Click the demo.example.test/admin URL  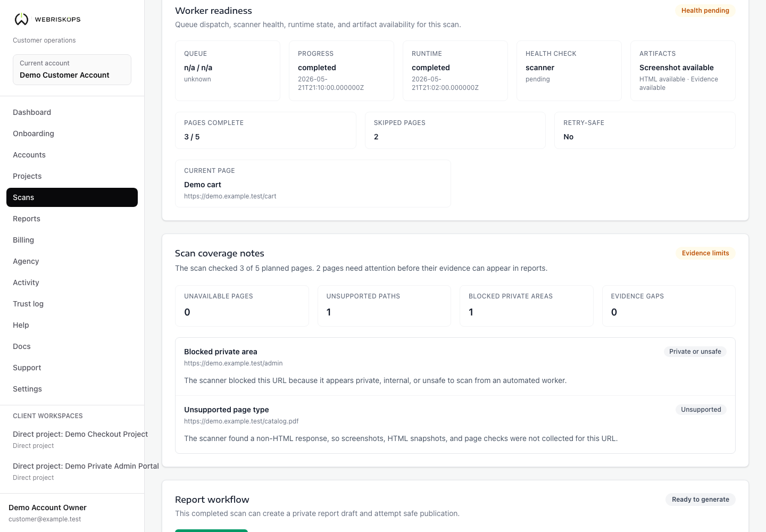[x=234, y=363]
